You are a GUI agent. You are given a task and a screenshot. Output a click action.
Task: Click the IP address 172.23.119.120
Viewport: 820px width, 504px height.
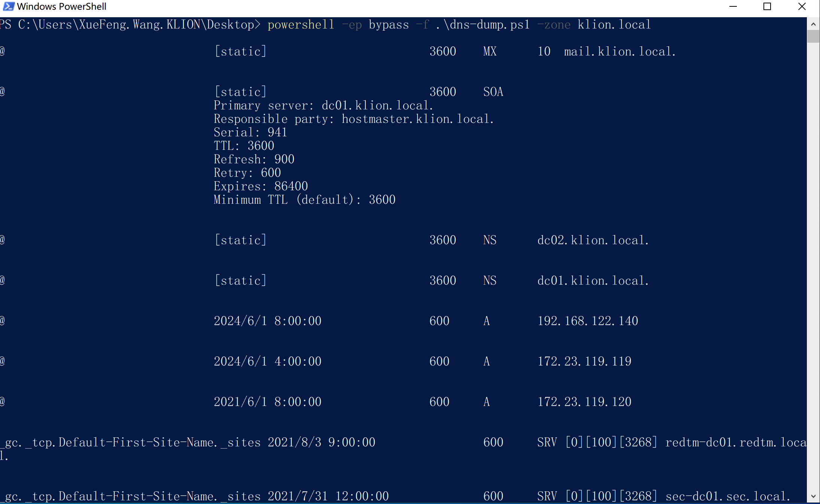click(584, 401)
